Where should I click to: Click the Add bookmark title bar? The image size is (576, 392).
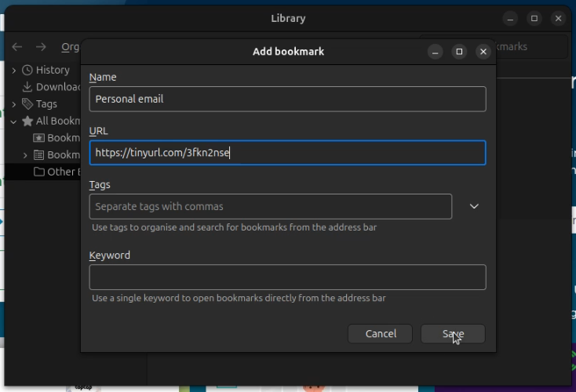click(x=288, y=52)
